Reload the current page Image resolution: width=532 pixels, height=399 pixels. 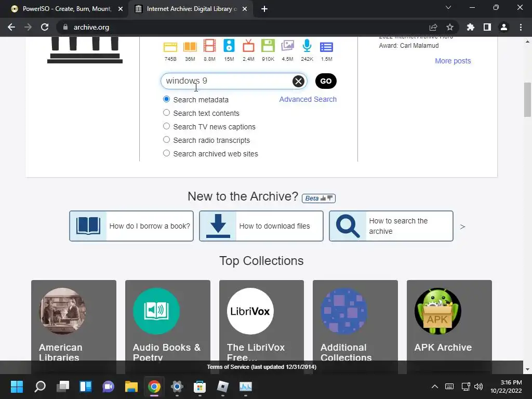[45, 27]
